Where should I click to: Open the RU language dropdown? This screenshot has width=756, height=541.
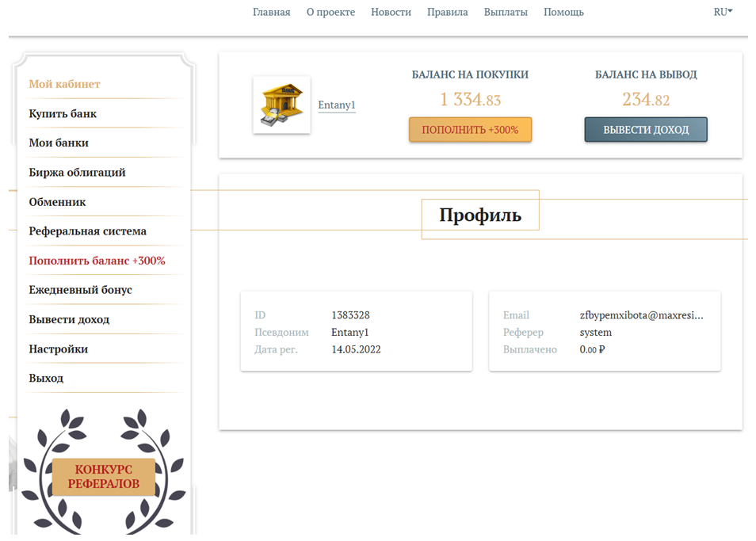click(723, 12)
